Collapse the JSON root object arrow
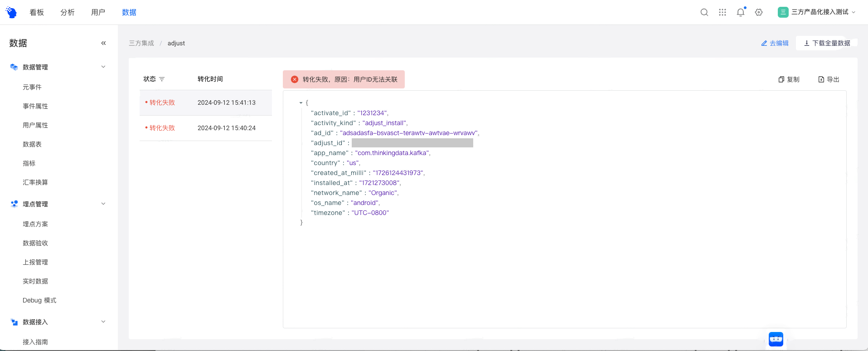 (x=301, y=103)
